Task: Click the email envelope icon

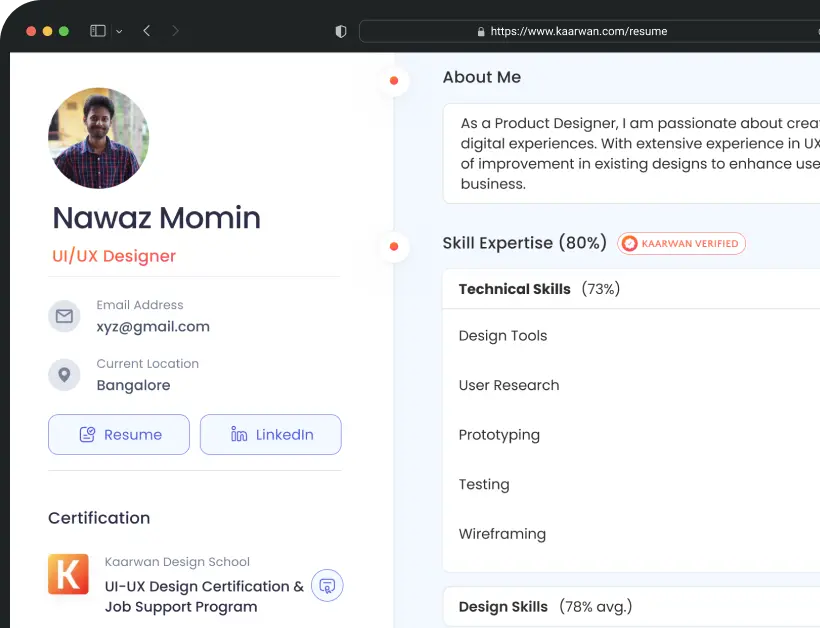Action: click(64, 316)
